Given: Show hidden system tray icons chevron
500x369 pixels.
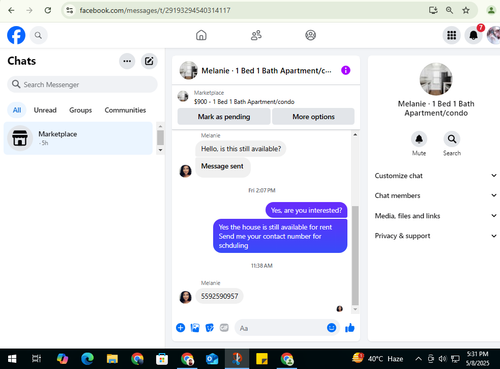Looking at the screenshot, I should click(x=418, y=359).
